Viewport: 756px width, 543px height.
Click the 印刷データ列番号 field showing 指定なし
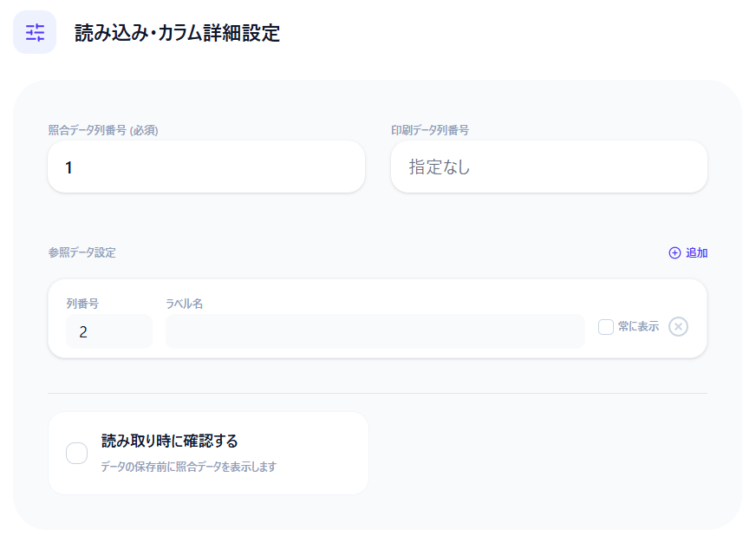point(549,167)
